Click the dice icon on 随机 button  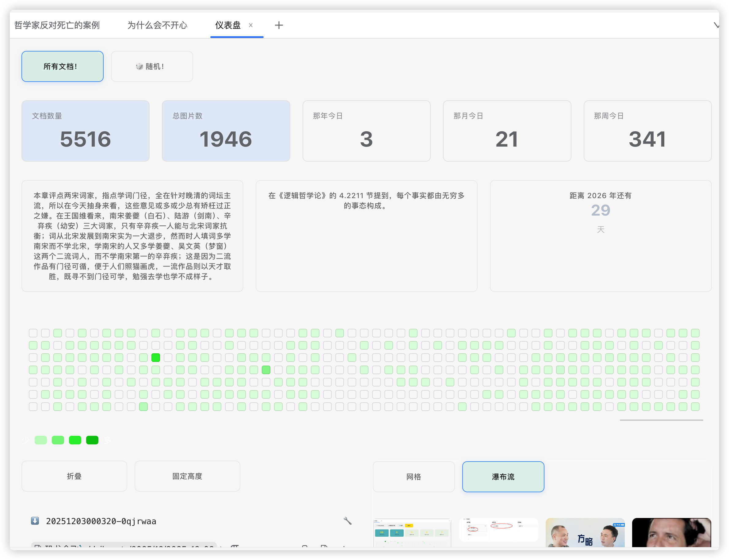point(139,67)
